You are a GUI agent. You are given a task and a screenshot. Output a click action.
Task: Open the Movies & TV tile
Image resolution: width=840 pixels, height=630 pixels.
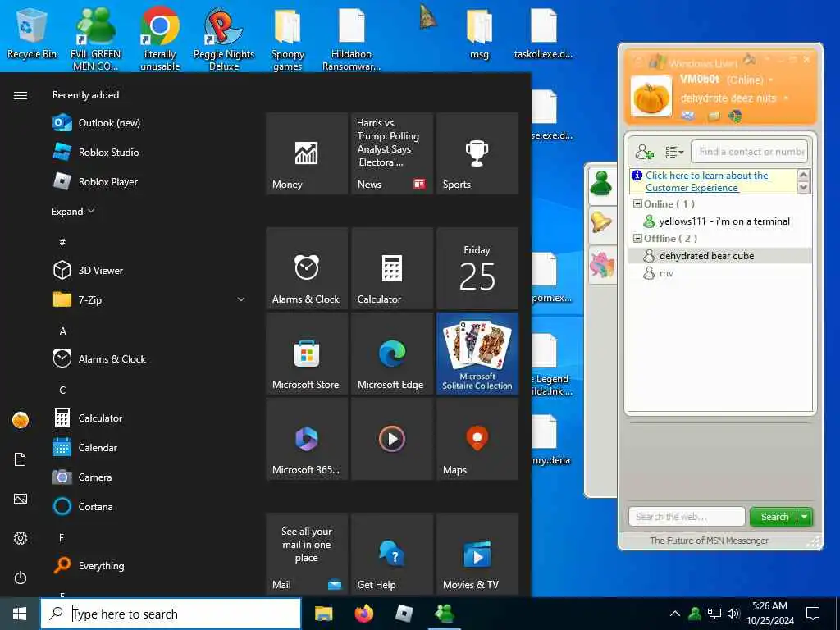477,554
